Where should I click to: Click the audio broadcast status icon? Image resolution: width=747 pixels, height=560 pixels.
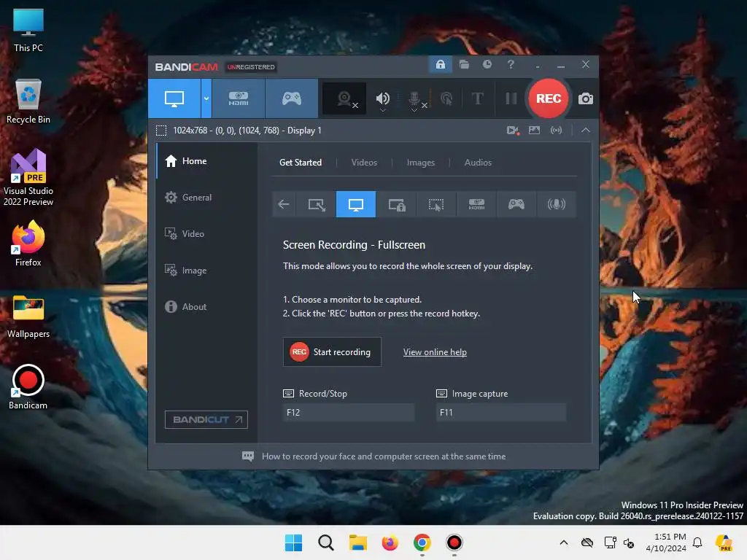point(556,130)
